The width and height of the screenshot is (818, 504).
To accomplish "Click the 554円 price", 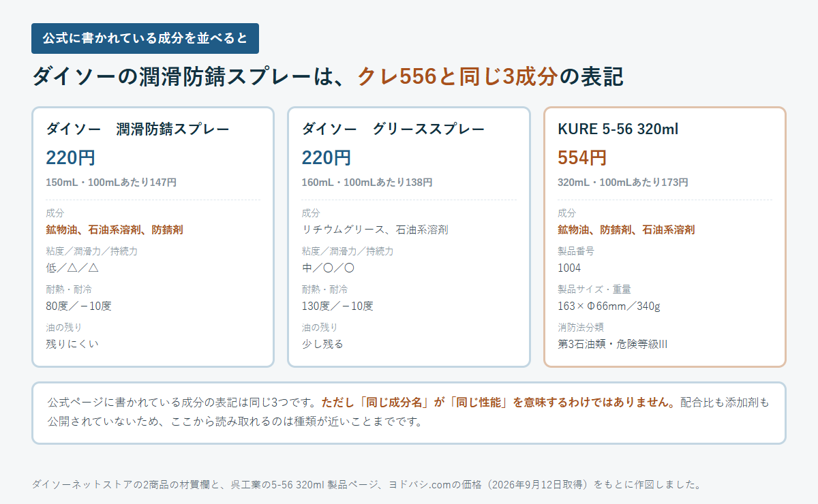I will pos(582,157).
